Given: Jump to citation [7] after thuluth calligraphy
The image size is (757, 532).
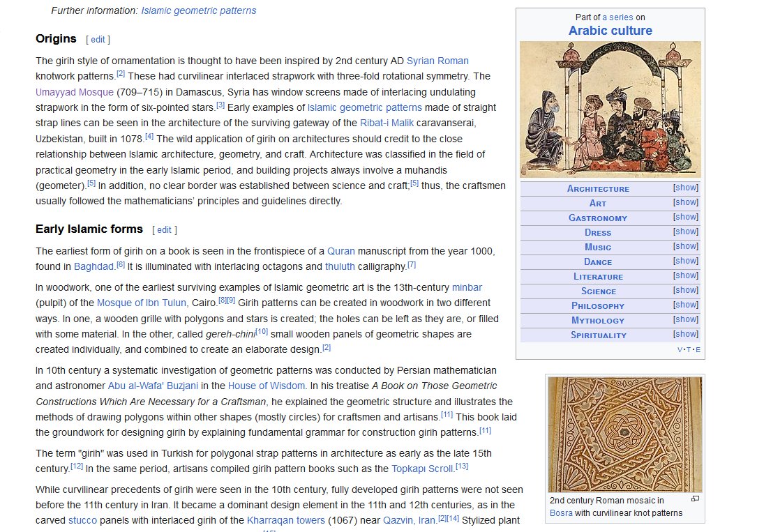Looking at the screenshot, I should tap(412, 264).
